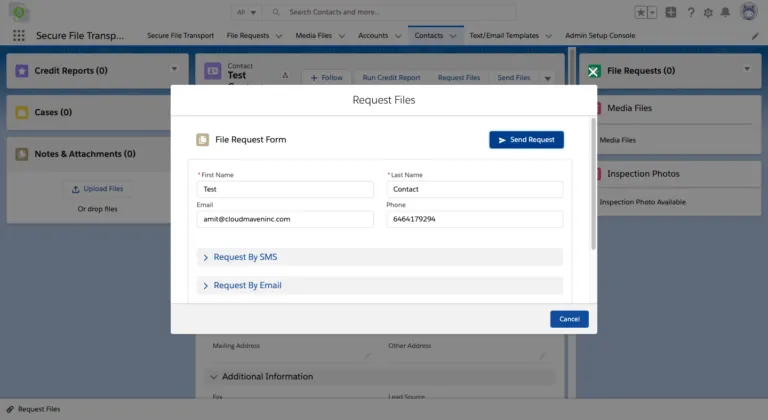
Task: Open the File Requests panel menu arrow
Action: point(747,69)
